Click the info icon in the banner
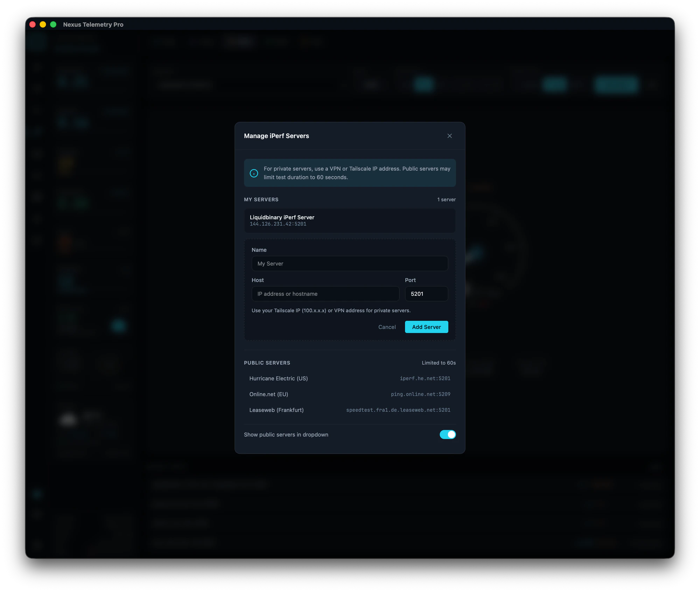700x592 pixels. 254,173
